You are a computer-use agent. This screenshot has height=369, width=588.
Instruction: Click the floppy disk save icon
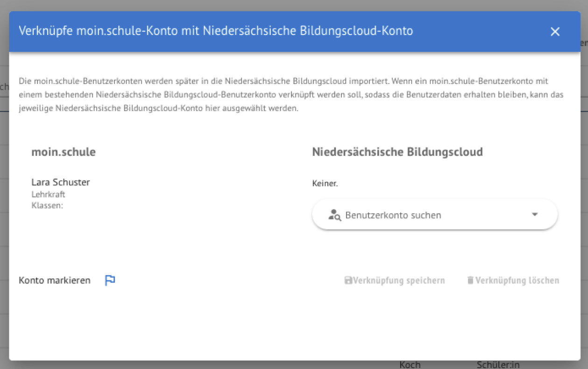(x=348, y=281)
